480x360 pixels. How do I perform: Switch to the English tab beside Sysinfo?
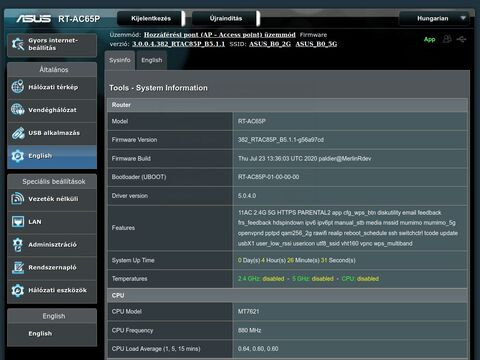click(x=152, y=60)
